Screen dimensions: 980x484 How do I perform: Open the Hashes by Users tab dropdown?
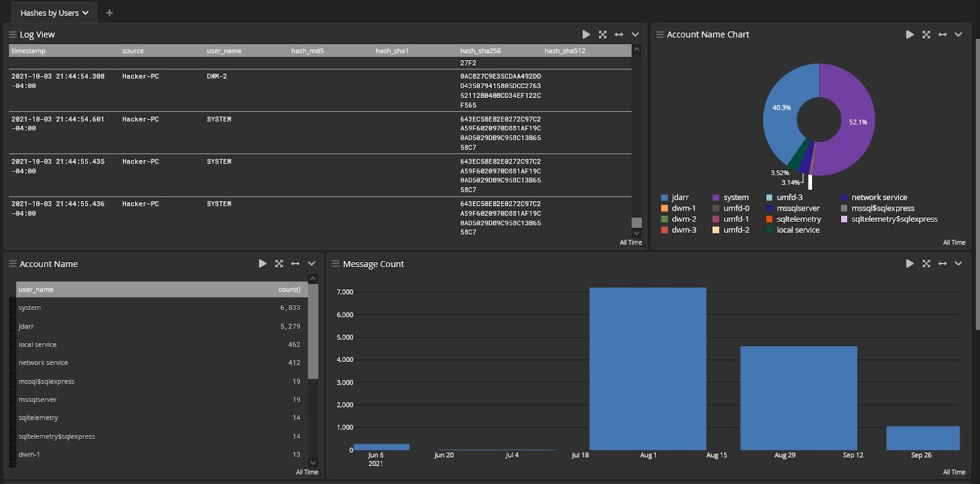tap(85, 13)
